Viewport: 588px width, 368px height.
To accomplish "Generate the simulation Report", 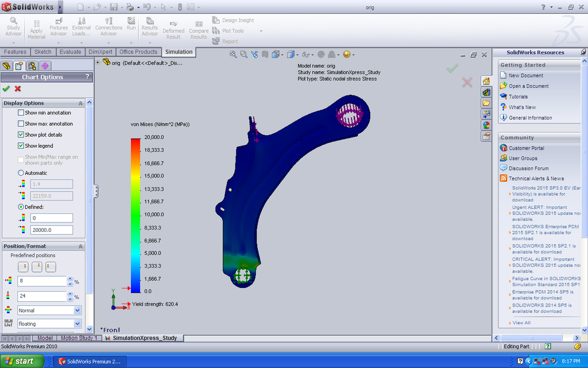I will click(225, 41).
